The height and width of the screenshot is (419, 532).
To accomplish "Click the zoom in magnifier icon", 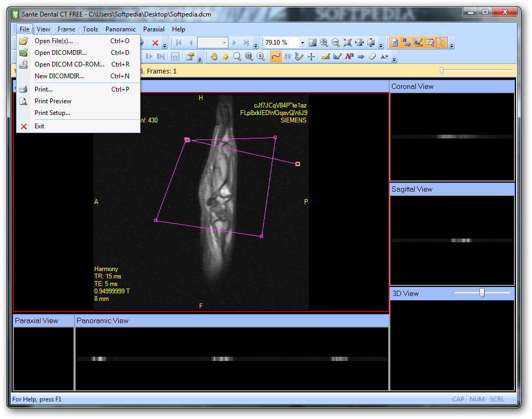I will point(324,43).
